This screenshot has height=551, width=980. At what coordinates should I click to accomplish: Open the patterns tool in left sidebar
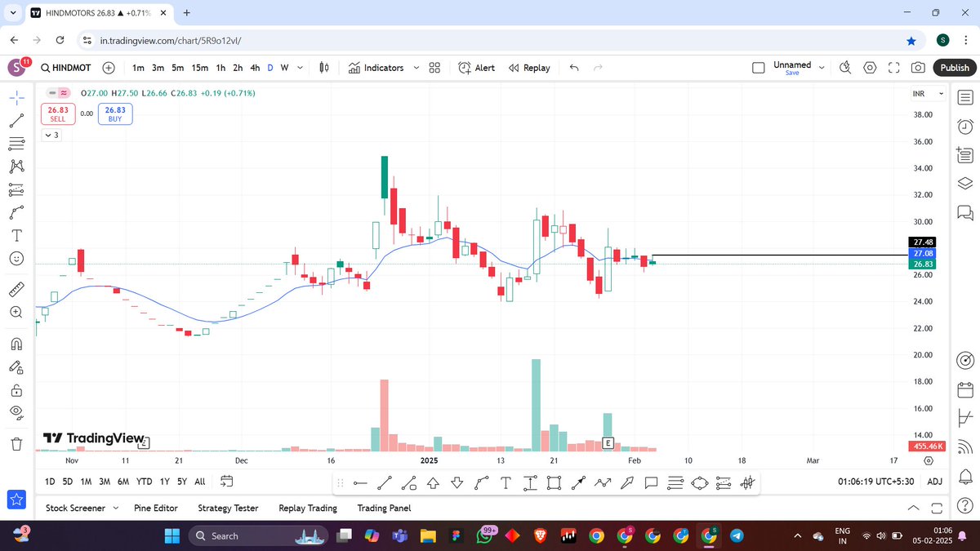coord(16,167)
